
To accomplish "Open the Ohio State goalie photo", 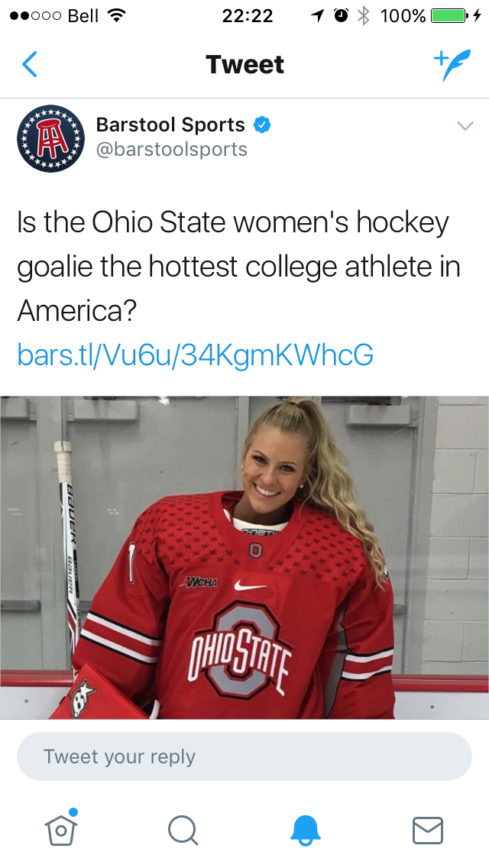I will (244, 558).
